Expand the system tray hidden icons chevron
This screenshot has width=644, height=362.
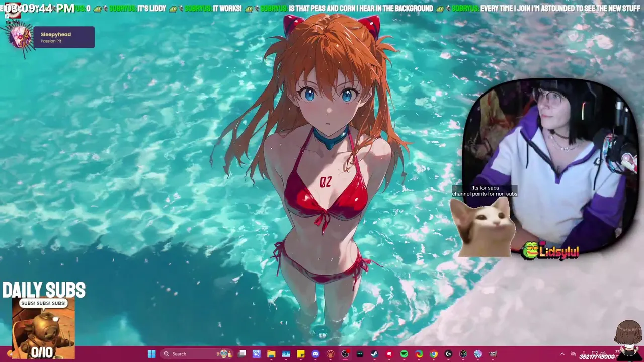[562, 354]
